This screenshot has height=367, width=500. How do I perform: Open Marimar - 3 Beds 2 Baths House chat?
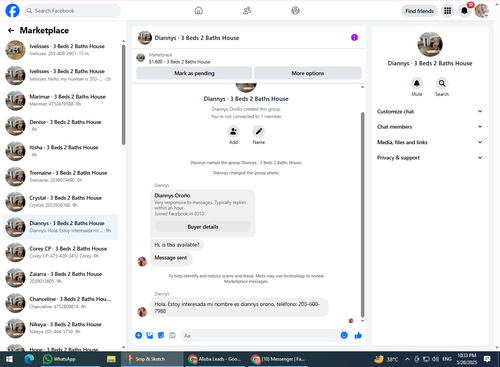60,100
